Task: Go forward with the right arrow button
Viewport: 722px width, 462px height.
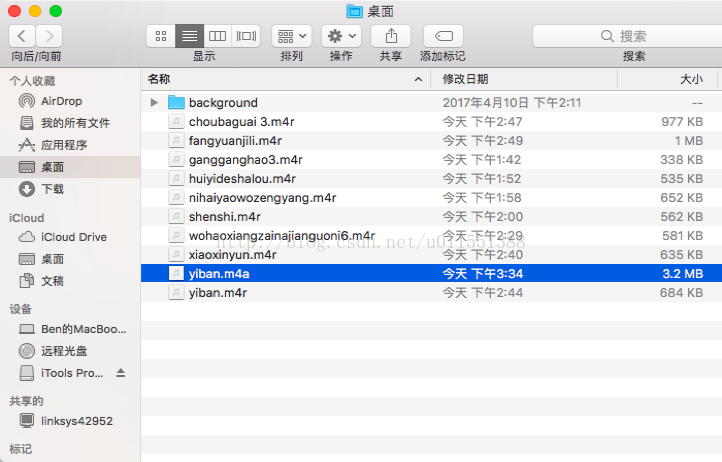Action: [x=49, y=36]
